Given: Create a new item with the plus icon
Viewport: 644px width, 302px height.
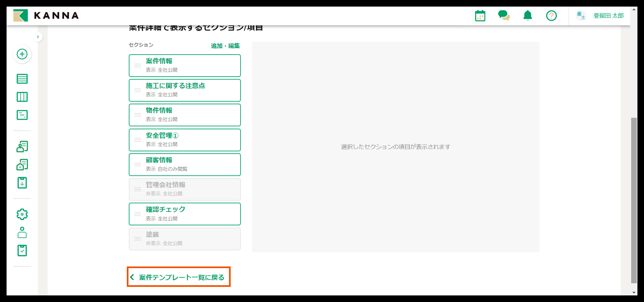Looking at the screenshot, I should pos(22,54).
